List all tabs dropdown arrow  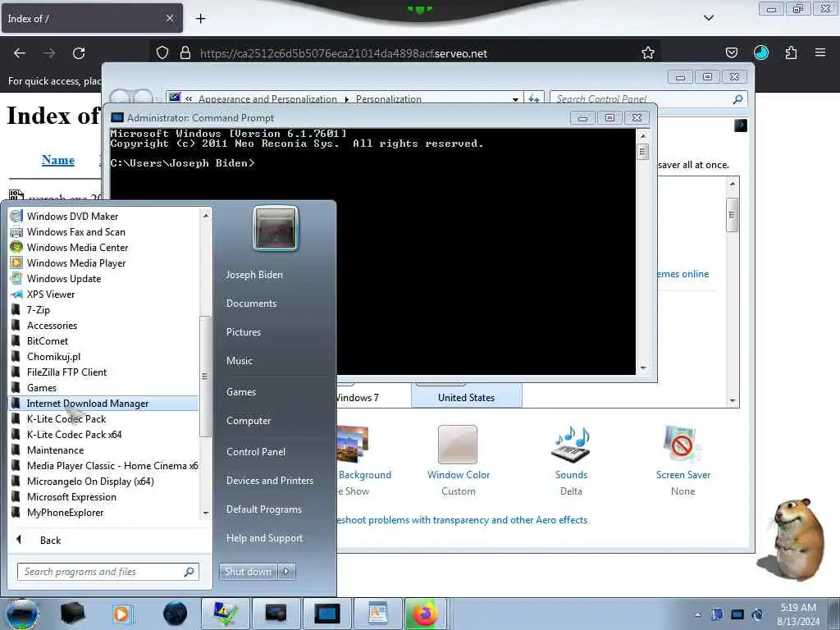pyautogui.click(x=708, y=18)
